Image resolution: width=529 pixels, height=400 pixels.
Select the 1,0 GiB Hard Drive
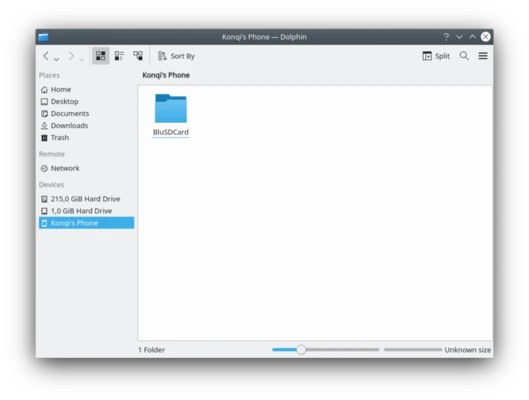(x=86, y=211)
